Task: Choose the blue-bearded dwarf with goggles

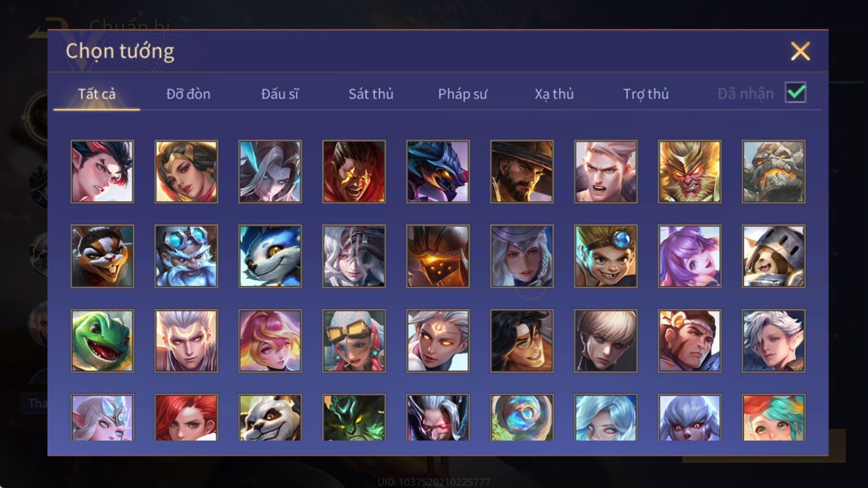Action: (186, 256)
